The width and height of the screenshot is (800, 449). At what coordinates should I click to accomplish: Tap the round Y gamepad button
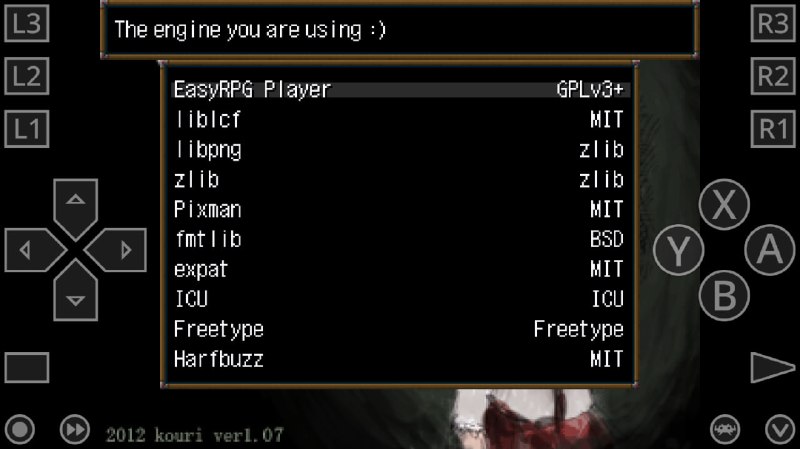pos(679,250)
